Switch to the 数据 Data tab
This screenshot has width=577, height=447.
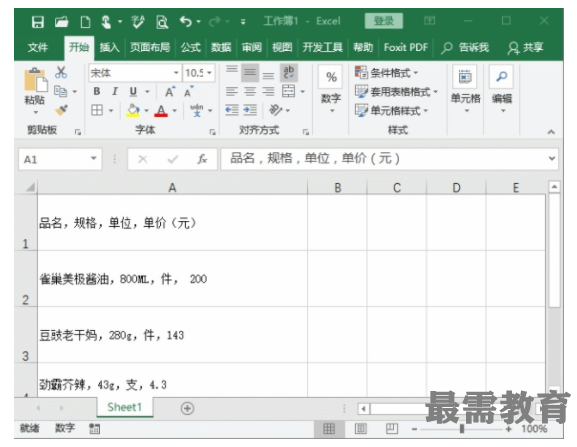(x=221, y=47)
